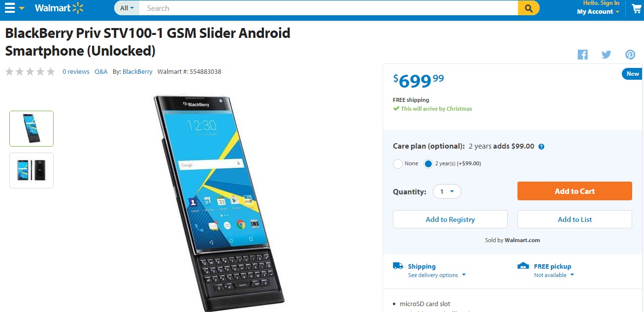The width and height of the screenshot is (644, 312).
Task: Click the search input field
Action: coord(328,8)
